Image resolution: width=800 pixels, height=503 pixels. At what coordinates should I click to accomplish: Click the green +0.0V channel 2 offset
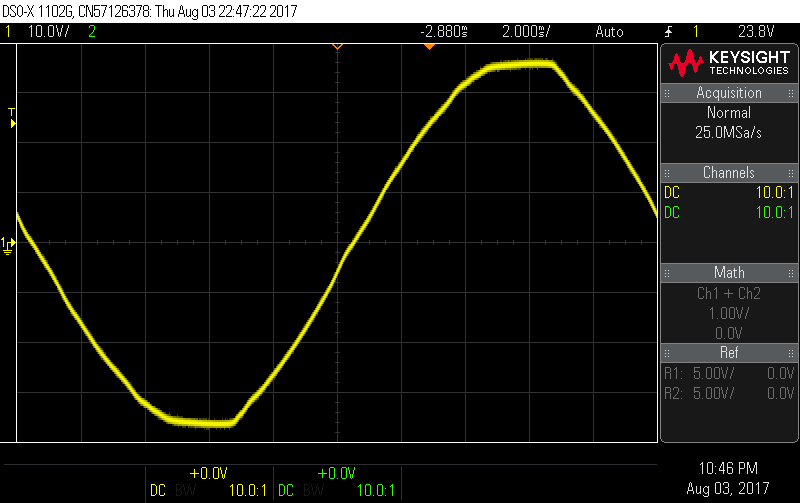pos(336,473)
